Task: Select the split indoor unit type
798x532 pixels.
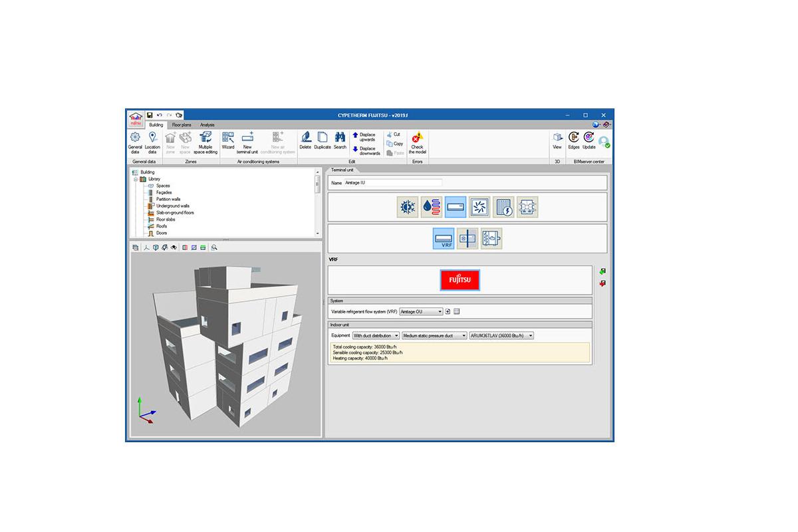Action: click(456, 207)
